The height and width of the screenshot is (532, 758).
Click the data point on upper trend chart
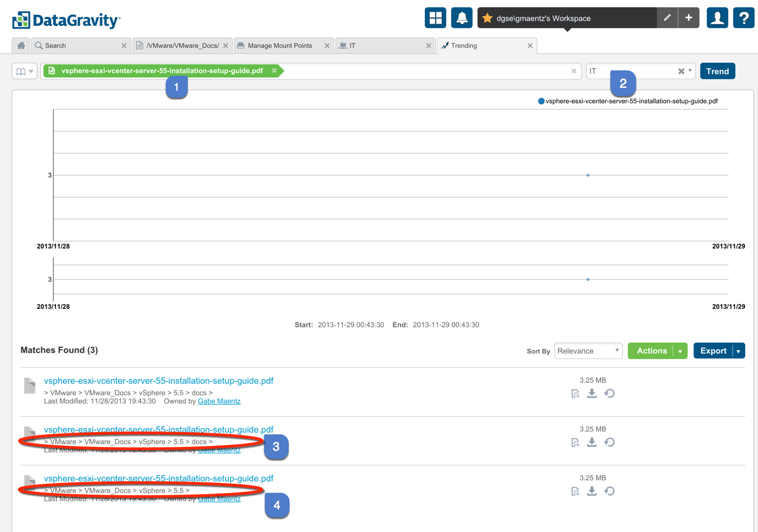tap(588, 175)
